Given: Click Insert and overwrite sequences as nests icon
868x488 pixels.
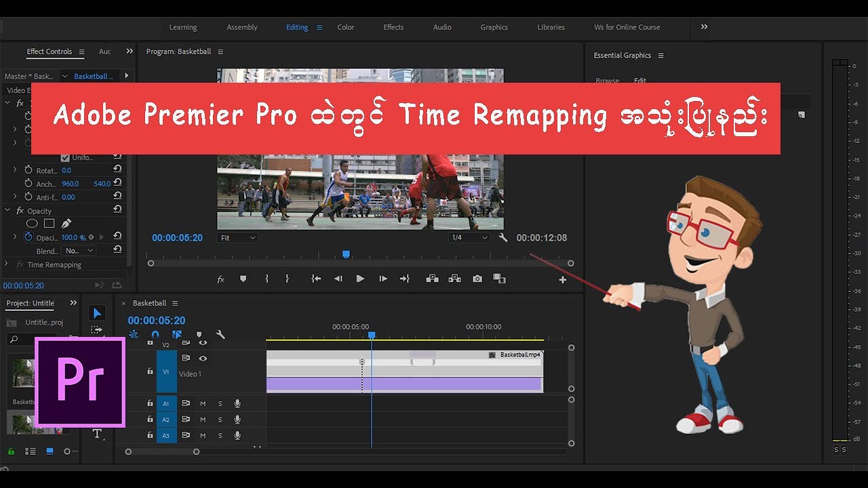Looking at the screenshot, I should point(134,334).
